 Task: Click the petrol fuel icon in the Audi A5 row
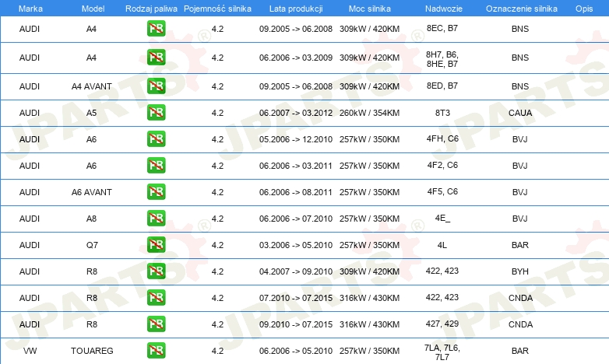point(156,112)
